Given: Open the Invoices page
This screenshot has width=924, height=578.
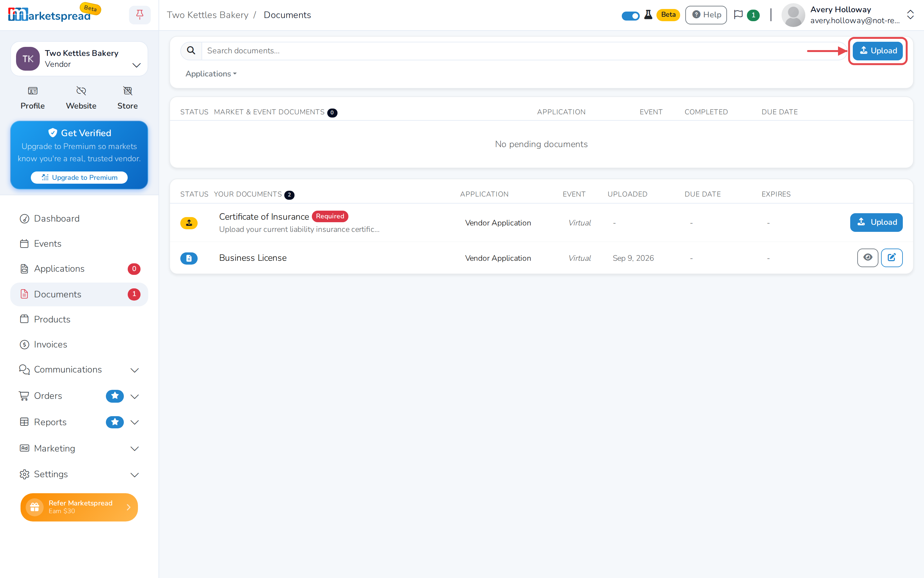Looking at the screenshot, I should (79, 345).
